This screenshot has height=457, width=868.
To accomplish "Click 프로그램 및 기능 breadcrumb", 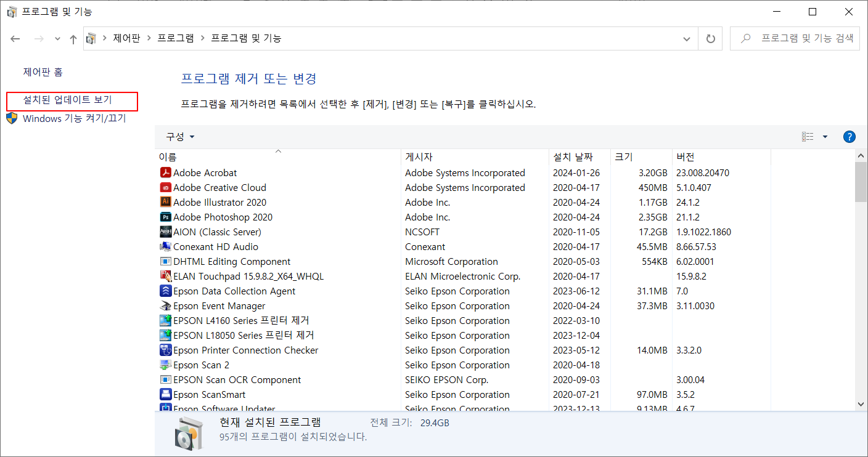I will [246, 38].
